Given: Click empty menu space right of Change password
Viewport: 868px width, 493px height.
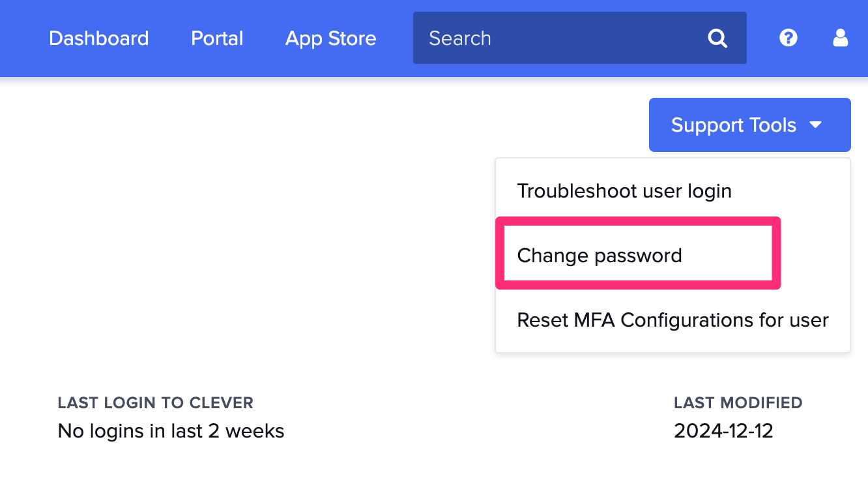Looking at the screenshot, I should coord(815,255).
